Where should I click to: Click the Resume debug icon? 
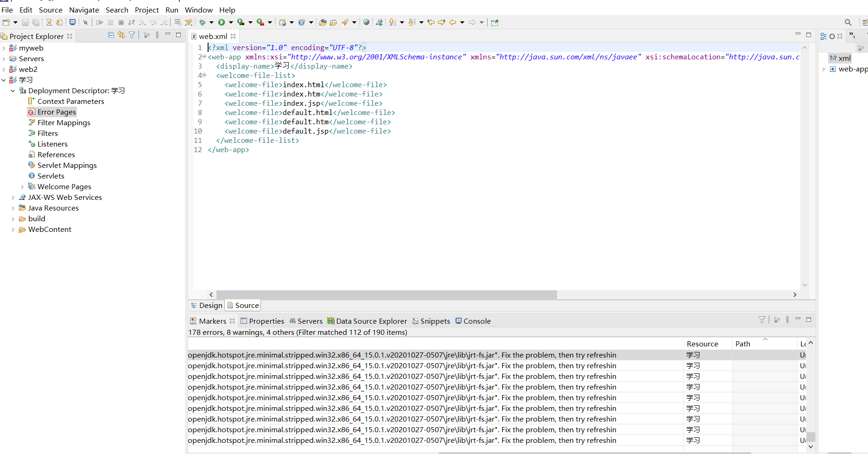(x=100, y=22)
